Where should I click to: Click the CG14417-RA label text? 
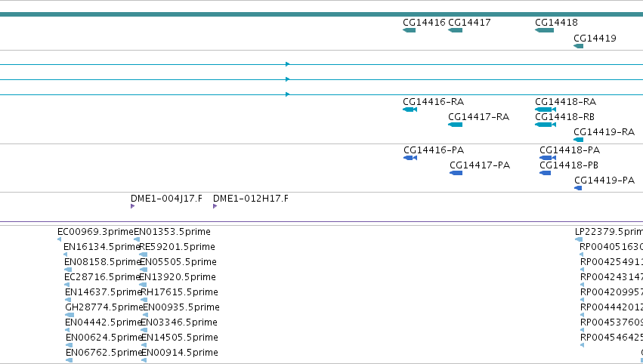[479, 117]
